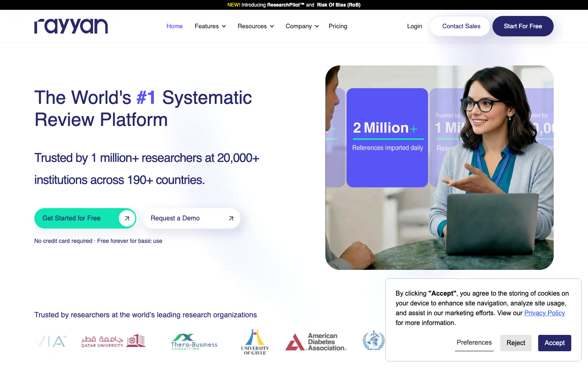Click the Request a Demo button
The width and height of the screenshot is (588, 368).
[x=192, y=218]
